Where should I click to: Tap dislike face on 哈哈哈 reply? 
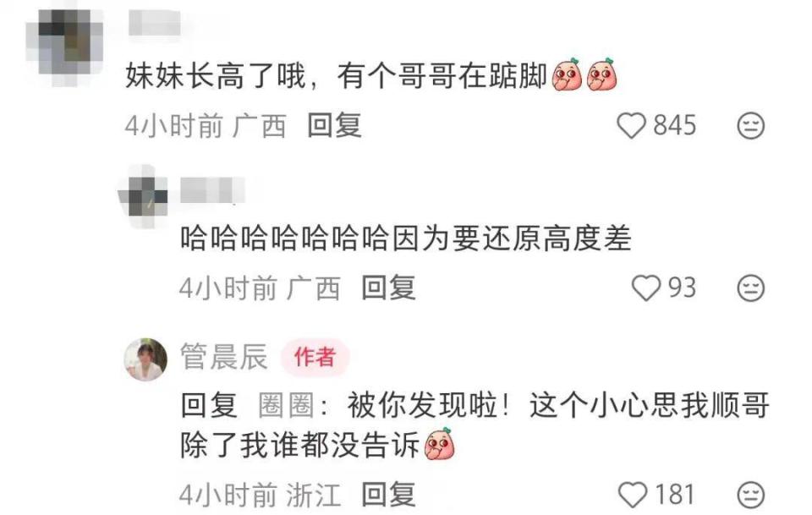(x=750, y=288)
